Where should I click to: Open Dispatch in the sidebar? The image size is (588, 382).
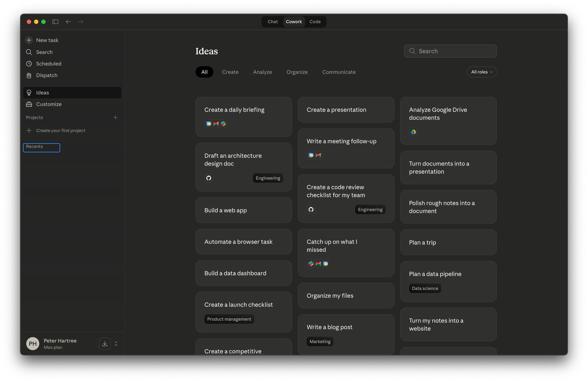[x=72, y=75]
